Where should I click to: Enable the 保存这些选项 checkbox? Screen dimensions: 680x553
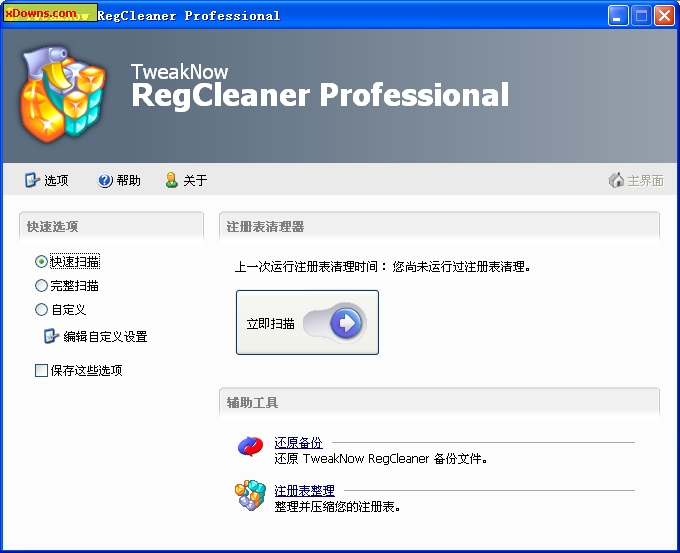coord(41,370)
